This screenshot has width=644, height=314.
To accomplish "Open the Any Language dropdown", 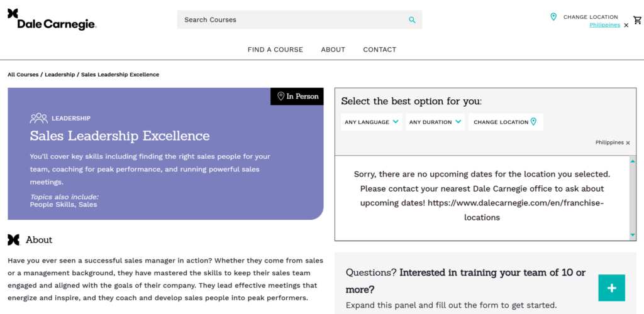I will point(371,122).
